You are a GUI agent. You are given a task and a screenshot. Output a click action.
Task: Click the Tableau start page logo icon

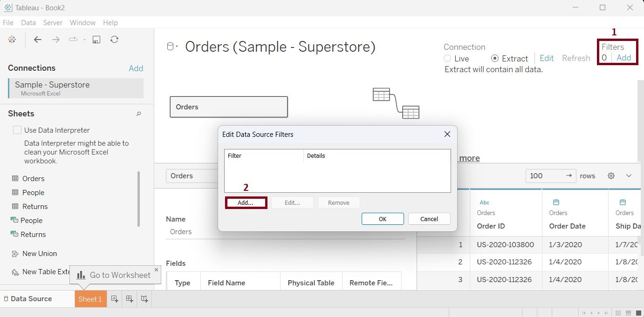click(12, 40)
